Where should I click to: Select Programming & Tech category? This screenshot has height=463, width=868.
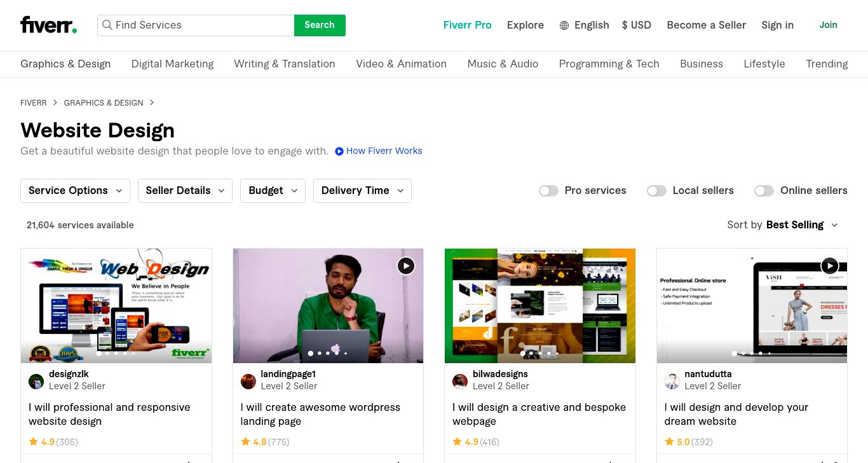[x=609, y=64]
